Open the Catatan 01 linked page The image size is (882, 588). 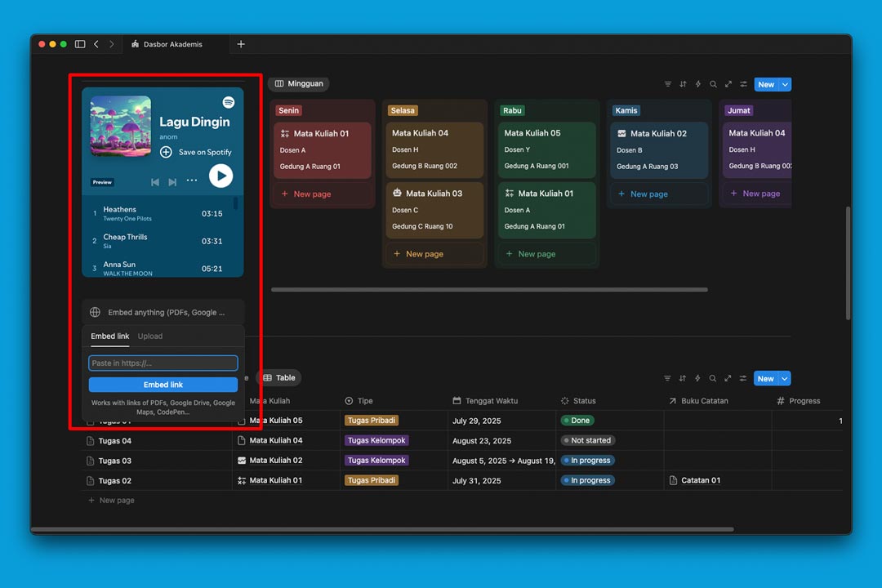pyautogui.click(x=695, y=480)
